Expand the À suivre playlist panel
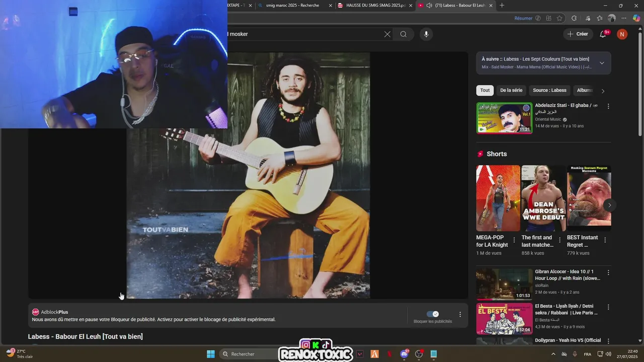The width and height of the screenshot is (644, 362). coord(602,63)
